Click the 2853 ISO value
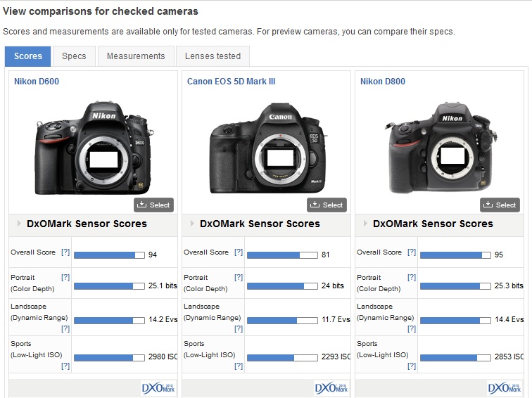The width and height of the screenshot is (532, 398). (509, 357)
